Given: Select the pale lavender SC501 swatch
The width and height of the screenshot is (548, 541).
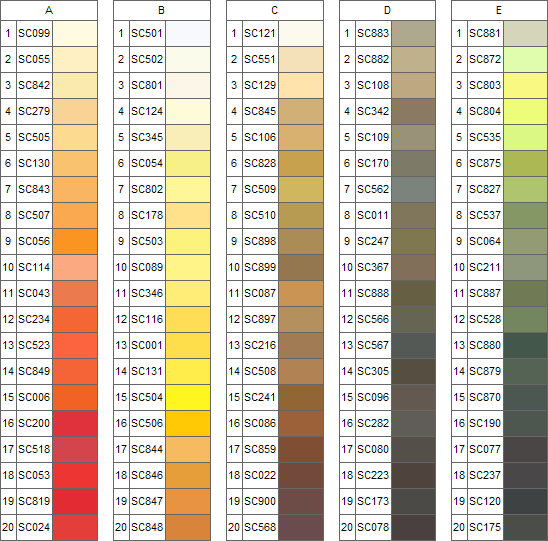Looking at the screenshot, I should coord(188,33).
